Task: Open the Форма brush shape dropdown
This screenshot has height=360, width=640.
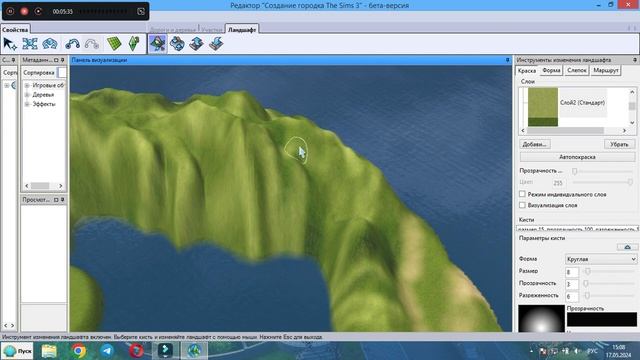Action: tap(601, 259)
